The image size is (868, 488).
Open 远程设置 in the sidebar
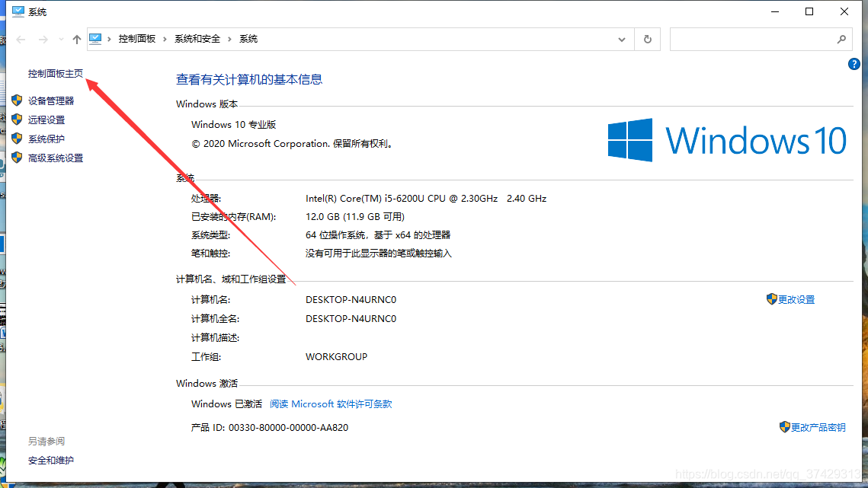coord(46,120)
